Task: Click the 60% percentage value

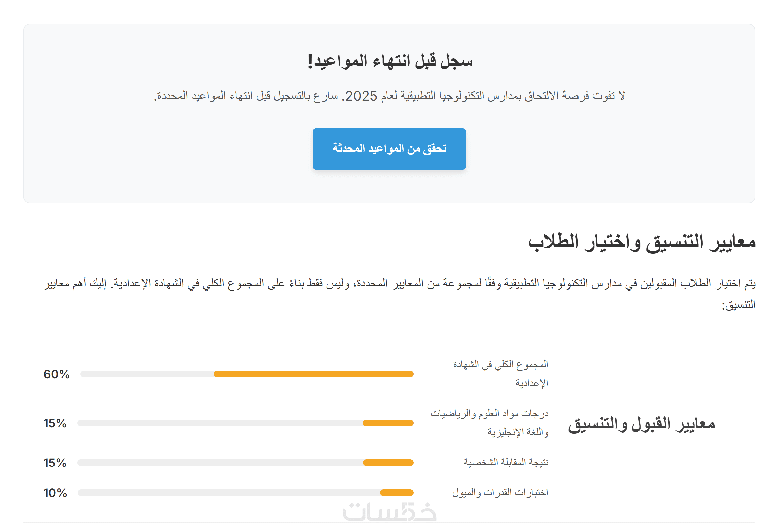Action: [56, 374]
